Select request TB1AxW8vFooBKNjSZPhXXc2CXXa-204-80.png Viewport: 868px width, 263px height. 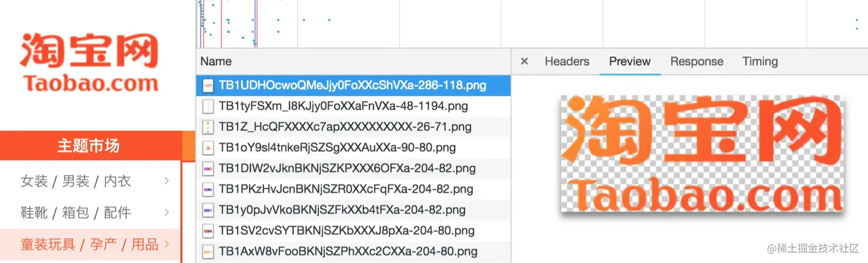353,251
